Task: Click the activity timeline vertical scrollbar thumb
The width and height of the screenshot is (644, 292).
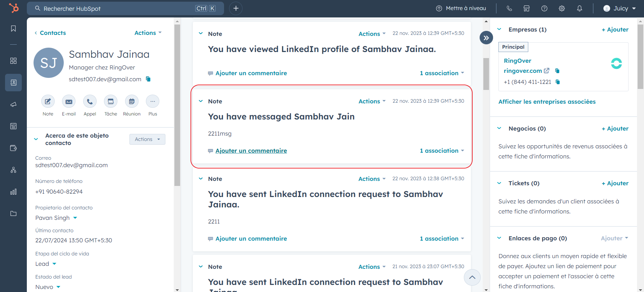Action: (x=486, y=74)
